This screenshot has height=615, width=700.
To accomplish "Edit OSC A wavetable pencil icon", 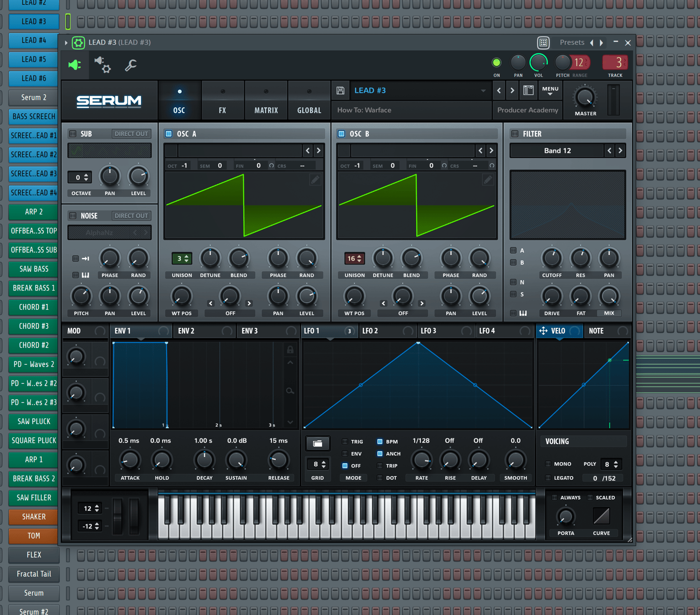I will 315,180.
